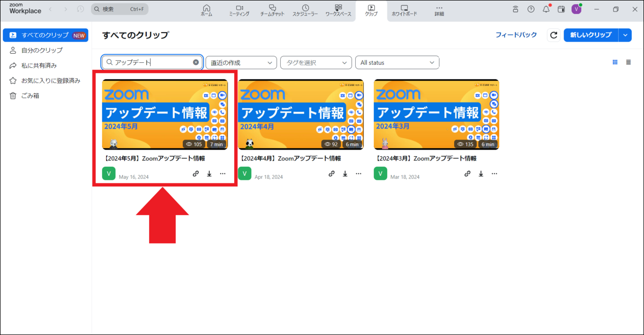Click the すべてのクリップ page heading
Image resolution: width=644 pixels, height=335 pixels.
[x=136, y=35]
